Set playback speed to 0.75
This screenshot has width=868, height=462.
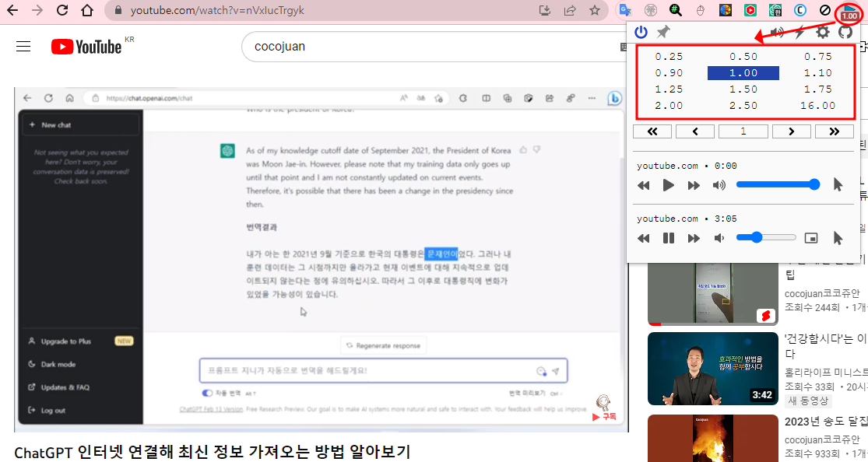coord(817,57)
